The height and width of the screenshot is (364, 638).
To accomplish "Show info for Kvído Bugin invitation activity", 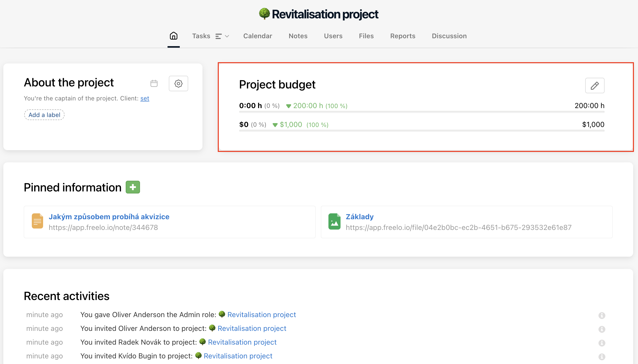I will click(602, 357).
